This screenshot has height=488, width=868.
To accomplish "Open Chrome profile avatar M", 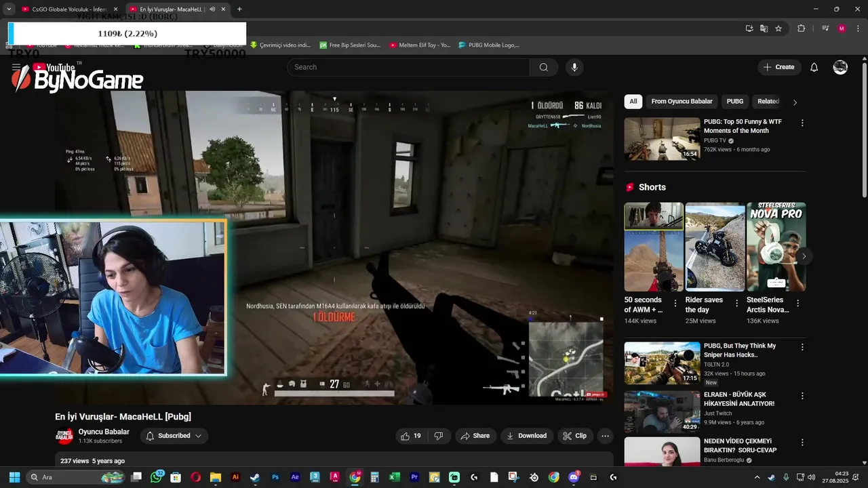I will (x=842, y=28).
